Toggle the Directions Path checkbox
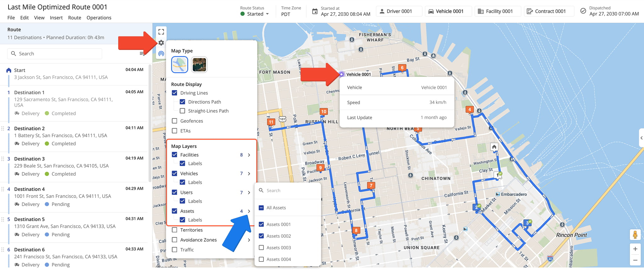 point(182,102)
